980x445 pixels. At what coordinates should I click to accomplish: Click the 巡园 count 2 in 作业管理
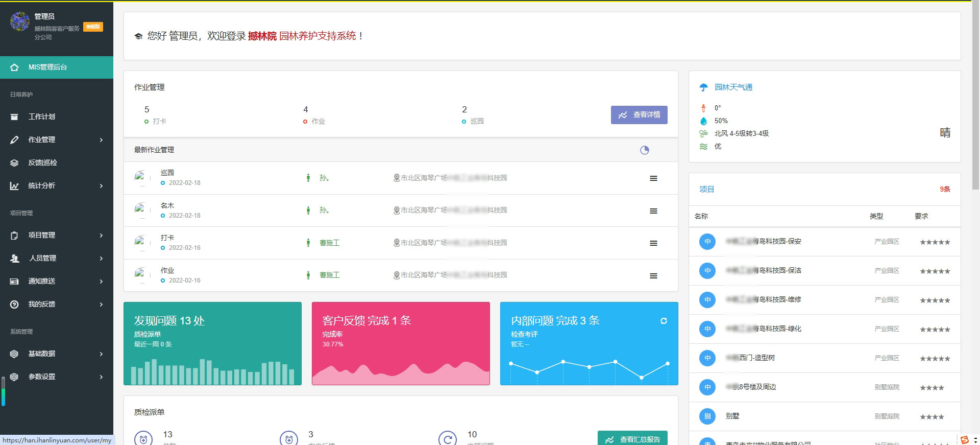(464, 110)
